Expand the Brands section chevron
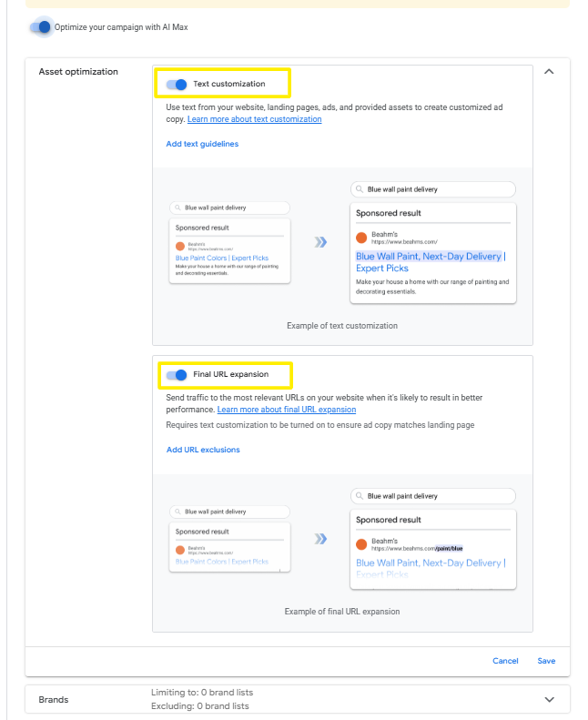The image size is (588, 720). pyautogui.click(x=550, y=699)
